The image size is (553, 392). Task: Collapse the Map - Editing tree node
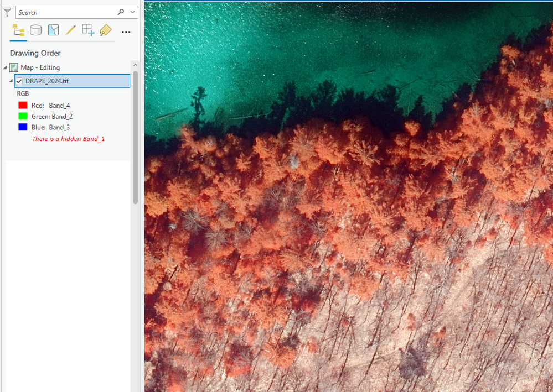[x=5, y=67]
